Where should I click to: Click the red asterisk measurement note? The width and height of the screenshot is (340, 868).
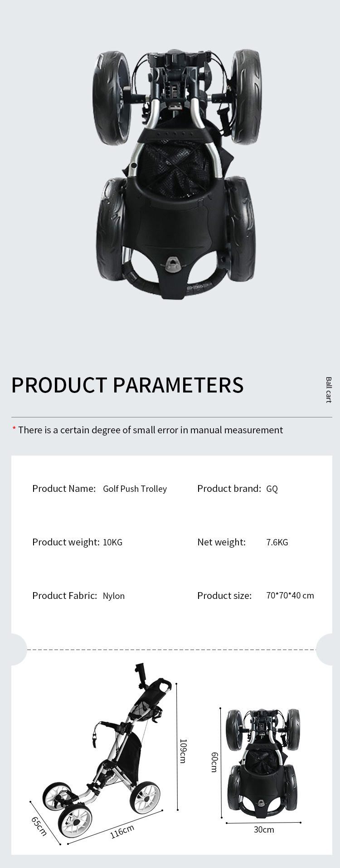(147, 430)
